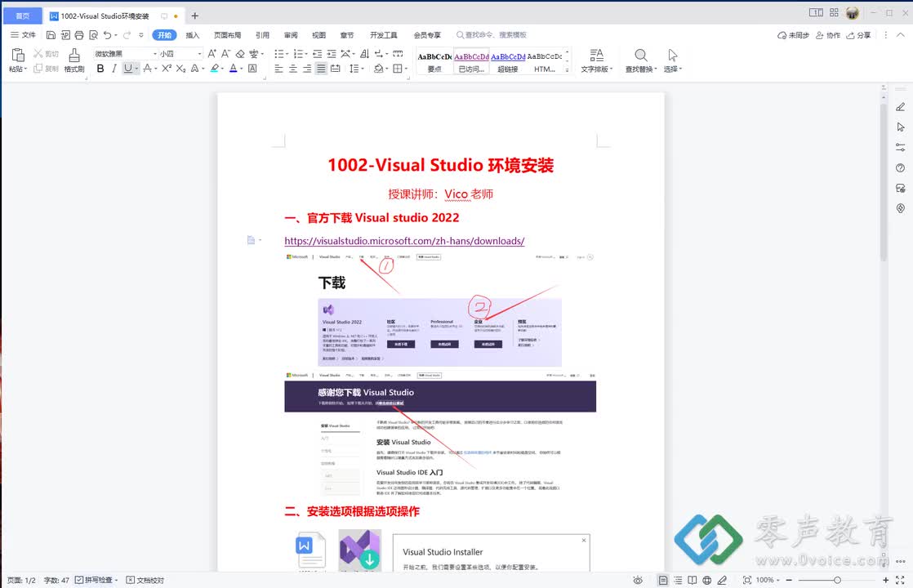
Task: Click the Not Synced (未同步) cloud button
Action: coord(793,35)
